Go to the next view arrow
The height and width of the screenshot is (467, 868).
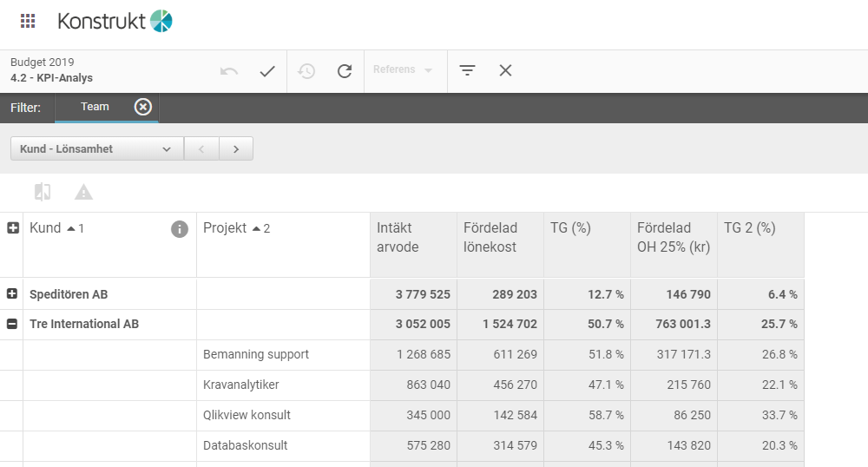(236, 148)
